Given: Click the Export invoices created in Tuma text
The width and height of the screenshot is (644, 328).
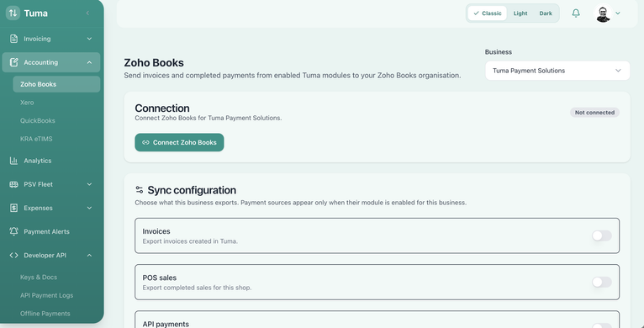Looking at the screenshot, I should coord(190,241).
